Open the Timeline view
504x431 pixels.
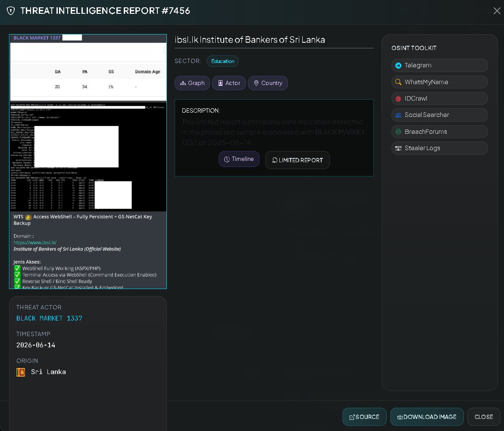tap(239, 159)
